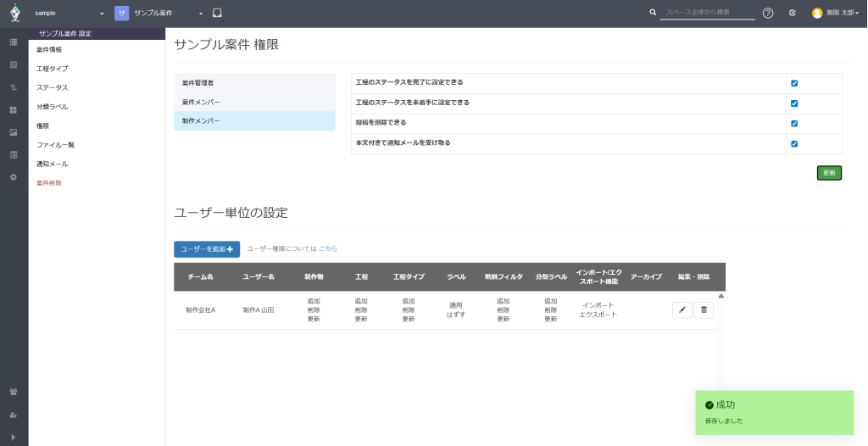Click the pencil edit icon for 制作A 山田

click(x=682, y=310)
